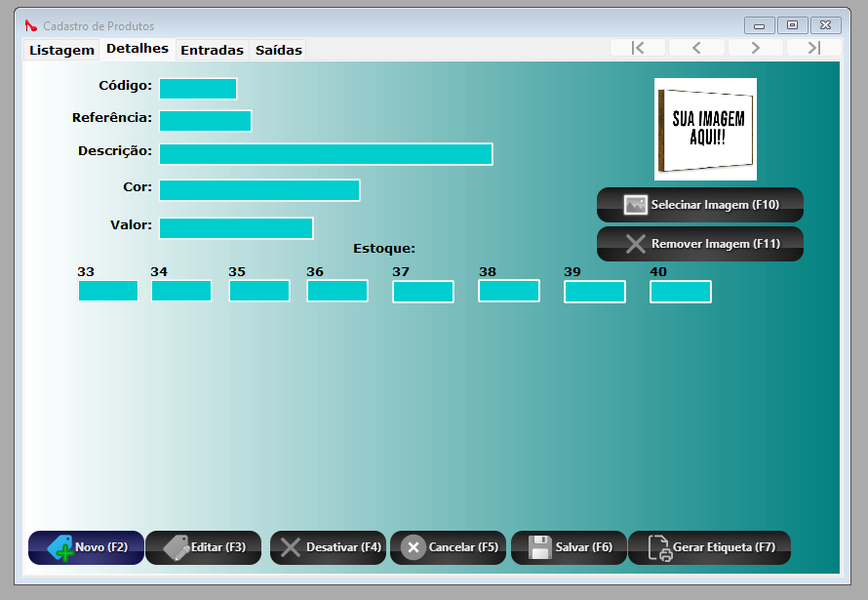Click the Estoque: label
The height and width of the screenshot is (600, 868).
click(x=384, y=249)
